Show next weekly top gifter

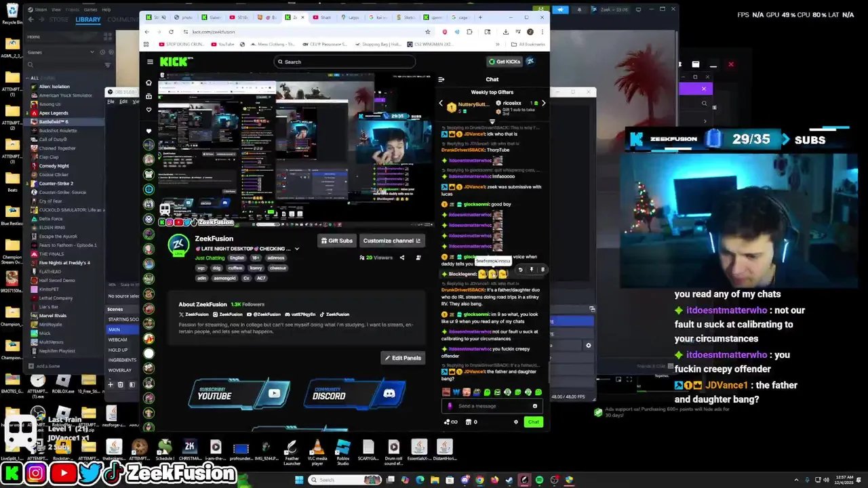[x=543, y=104]
